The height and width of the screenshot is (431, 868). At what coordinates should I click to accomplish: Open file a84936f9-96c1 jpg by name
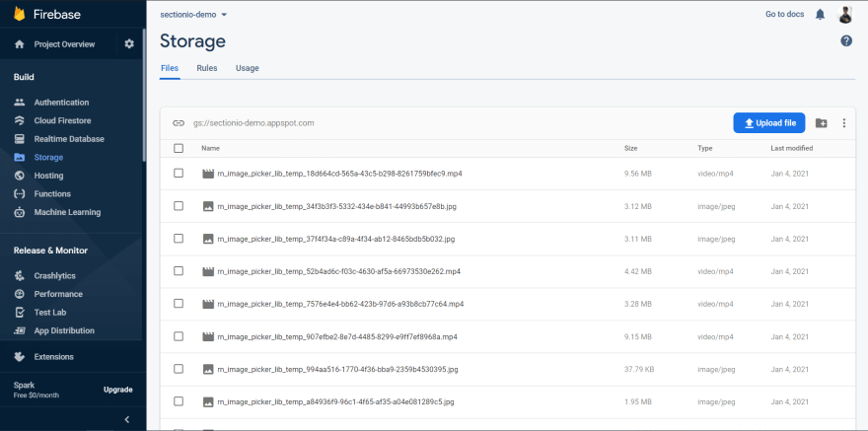pyautogui.click(x=335, y=401)
